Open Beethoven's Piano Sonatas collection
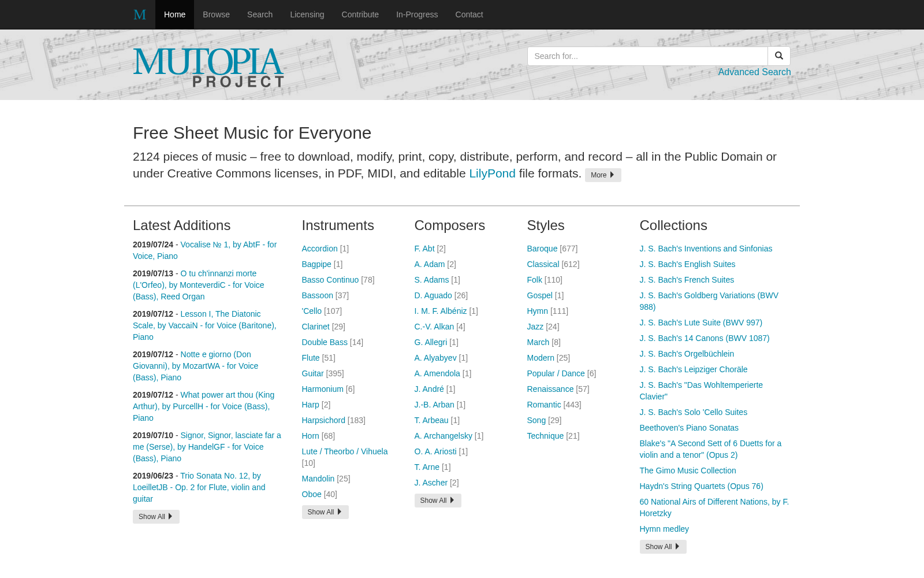This screenshot has height=578, width=924. pos(689,428)
